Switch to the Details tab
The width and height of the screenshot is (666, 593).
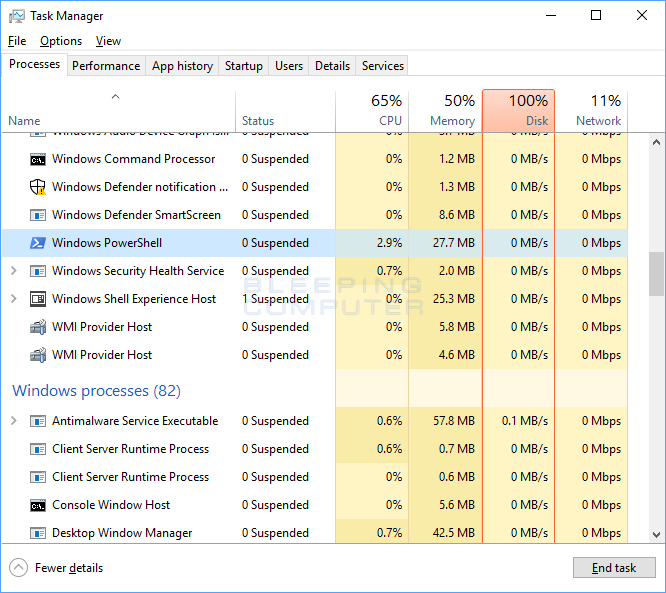pos(332,66)
